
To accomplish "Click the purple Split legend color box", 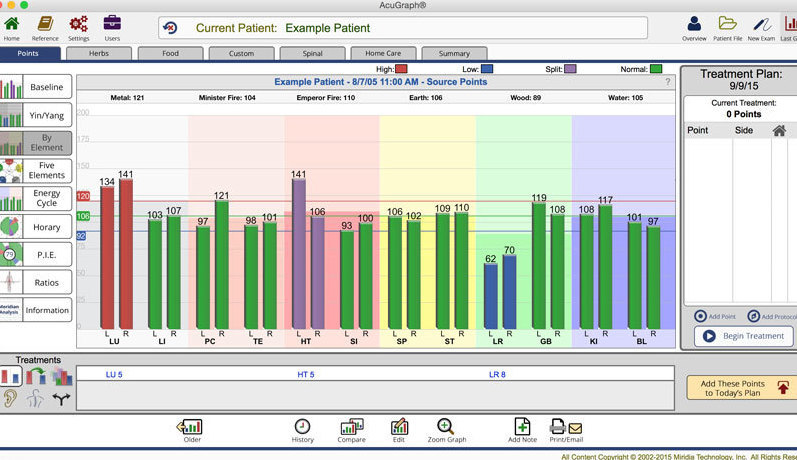I will click(570, 69).
